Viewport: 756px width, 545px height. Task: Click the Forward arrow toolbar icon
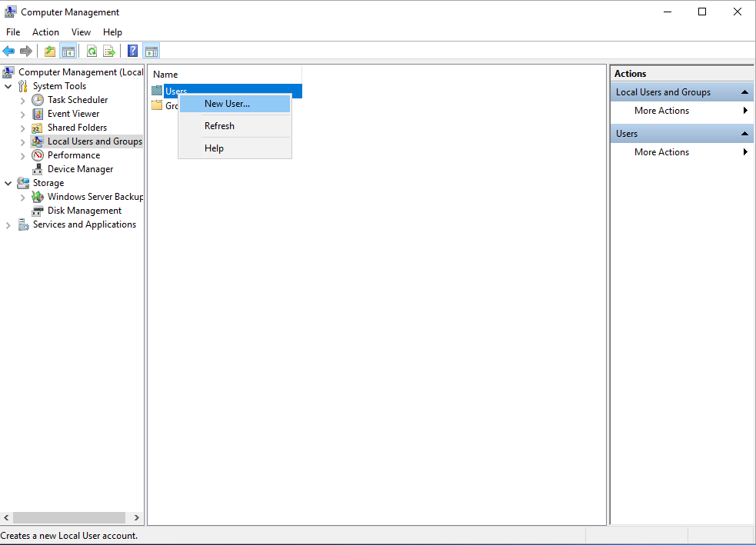(x=26, y=51)
